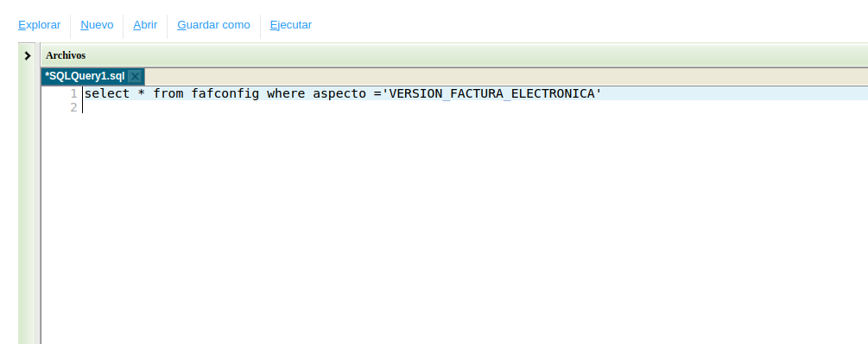
Task: Place cursor on the 'select' keyword
Action: point(107,93)
